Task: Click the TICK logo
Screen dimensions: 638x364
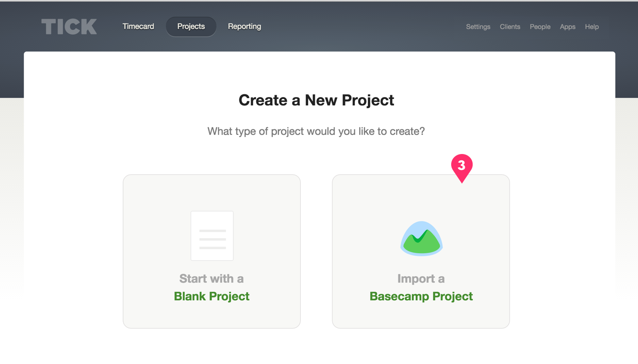Action: click(x=69, y=26)
